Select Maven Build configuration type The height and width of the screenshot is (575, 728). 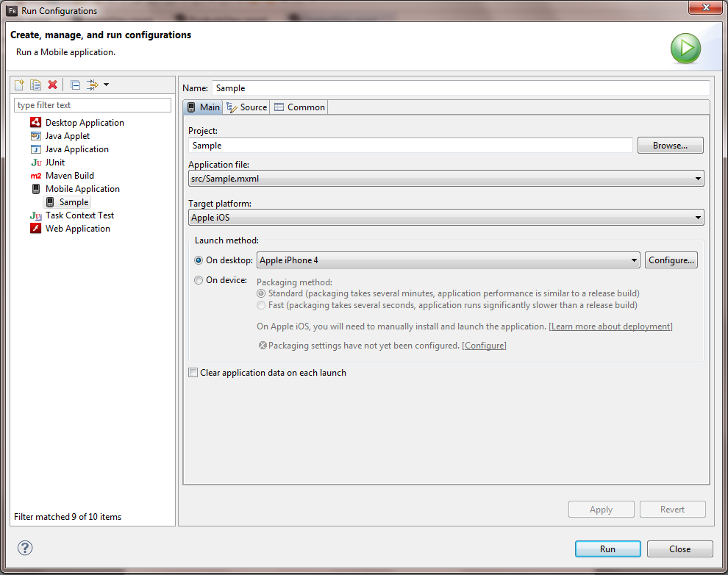click(70, 176)
